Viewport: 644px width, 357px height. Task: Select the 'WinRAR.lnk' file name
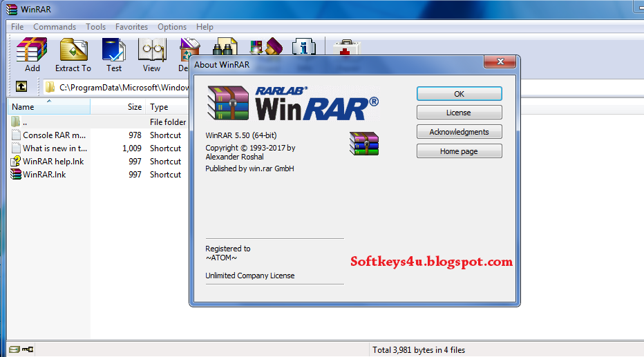tap(44, 175)
